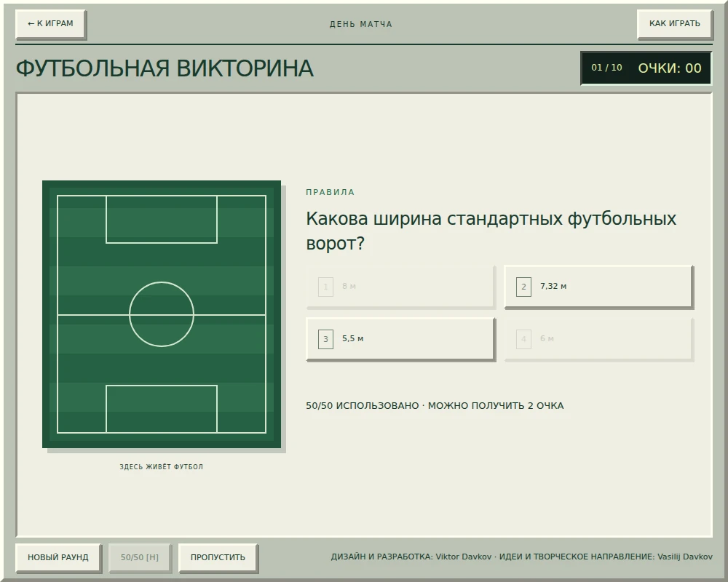This screenshot has height=582, width=728.
Task: Click the question text about goal width
Action: click(491, 231)
